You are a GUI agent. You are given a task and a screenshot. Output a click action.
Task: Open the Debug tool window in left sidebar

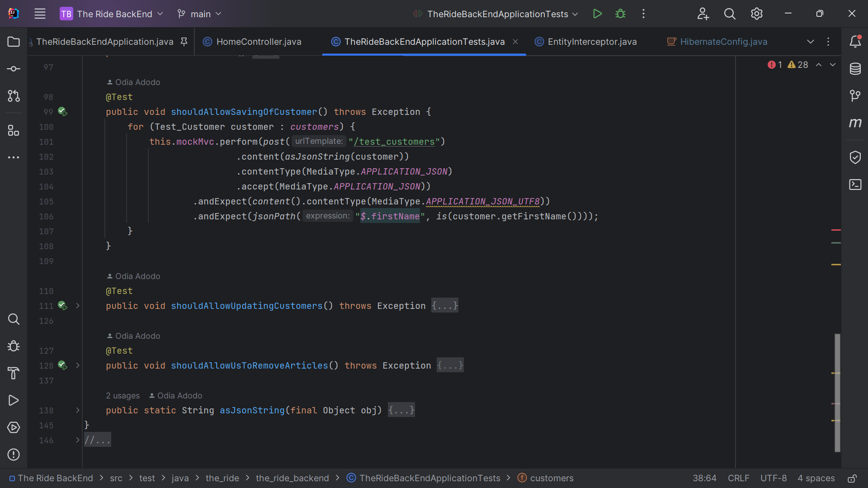pos(14,346)
